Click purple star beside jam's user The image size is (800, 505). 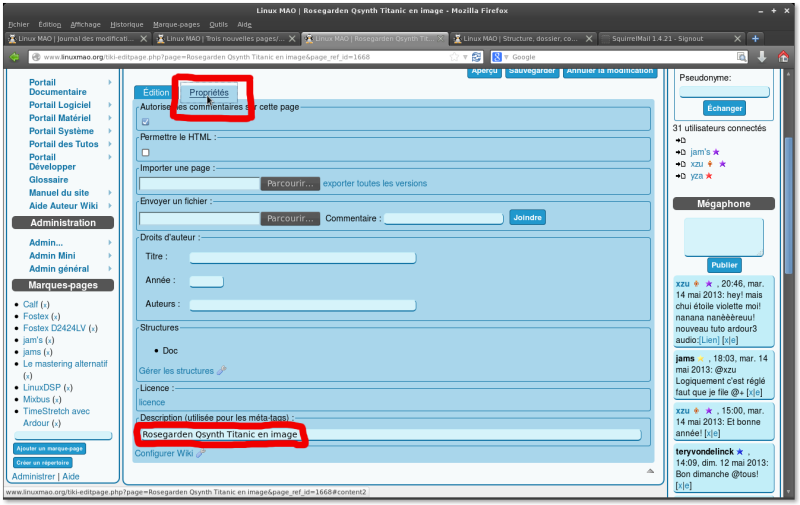[716, 152]
